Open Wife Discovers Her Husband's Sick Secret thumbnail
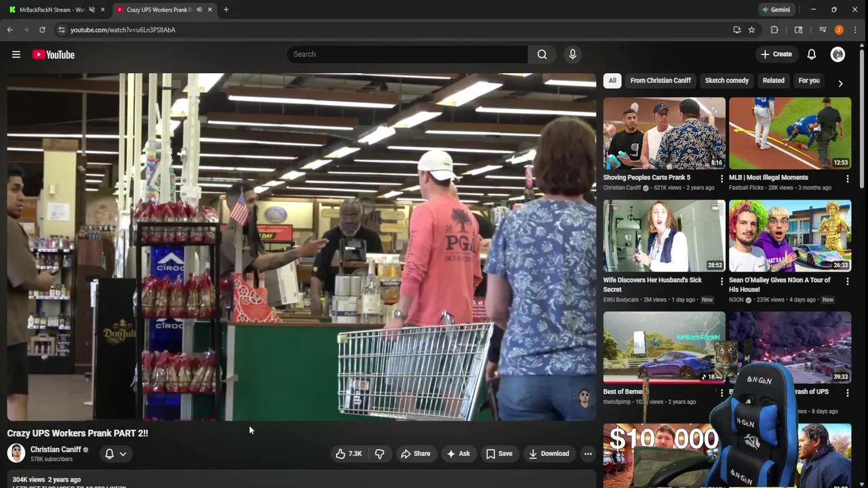The height and width of the screenshot is (488, 868). (664, 235)
